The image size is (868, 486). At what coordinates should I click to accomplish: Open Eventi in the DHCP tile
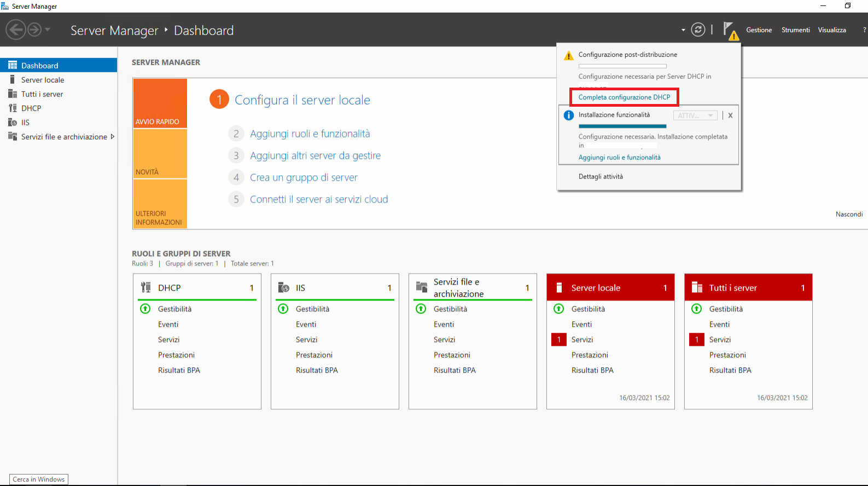(168, 325)
